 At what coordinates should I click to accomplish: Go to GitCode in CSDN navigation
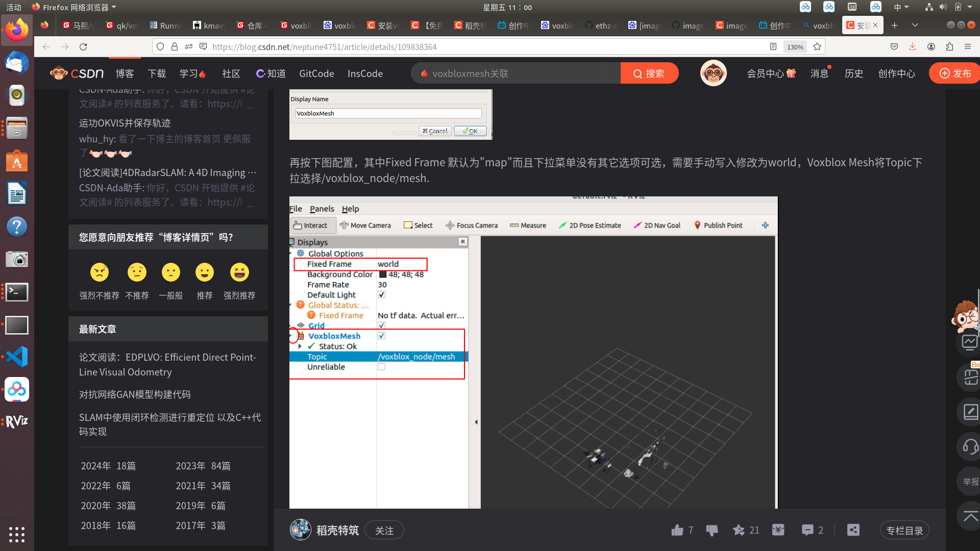(x=316, y=73)
